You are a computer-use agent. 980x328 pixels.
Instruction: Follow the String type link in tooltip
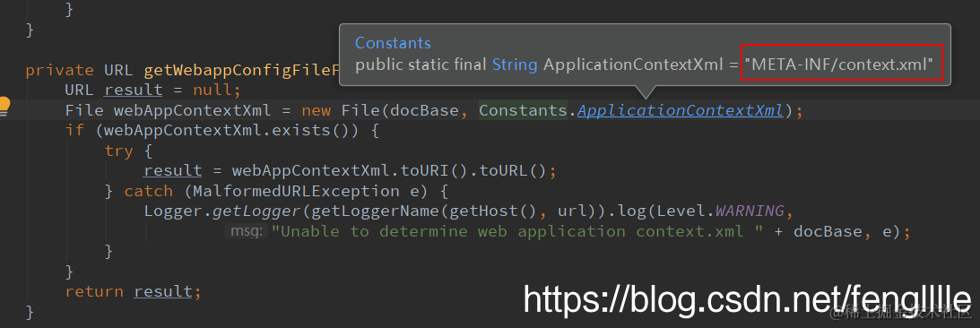coord(515,65)
